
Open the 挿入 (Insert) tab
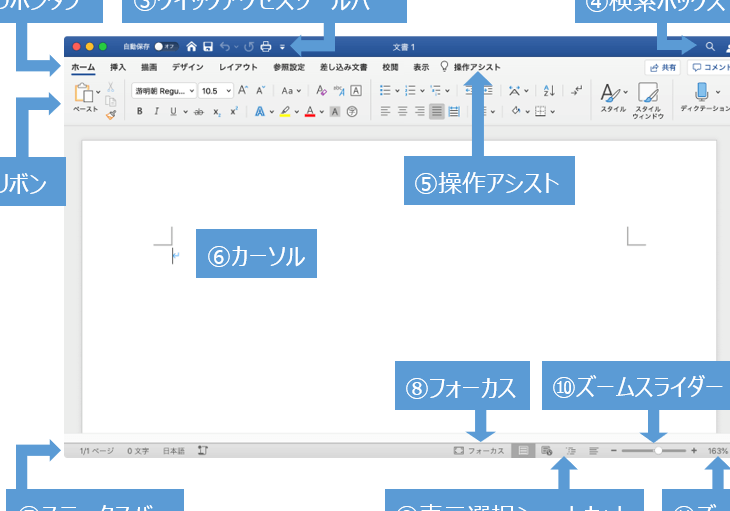118,67
